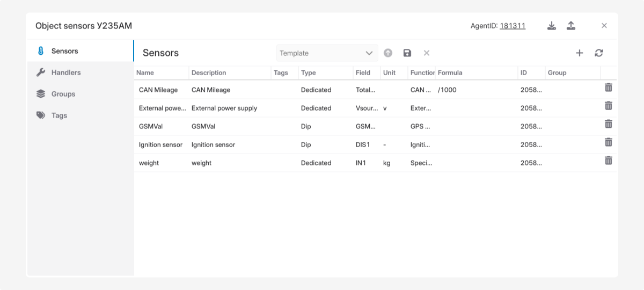Viewport: 644px width, 290px height.
Task: Close the Object sensors dialog
Action: tap(604, 26)
